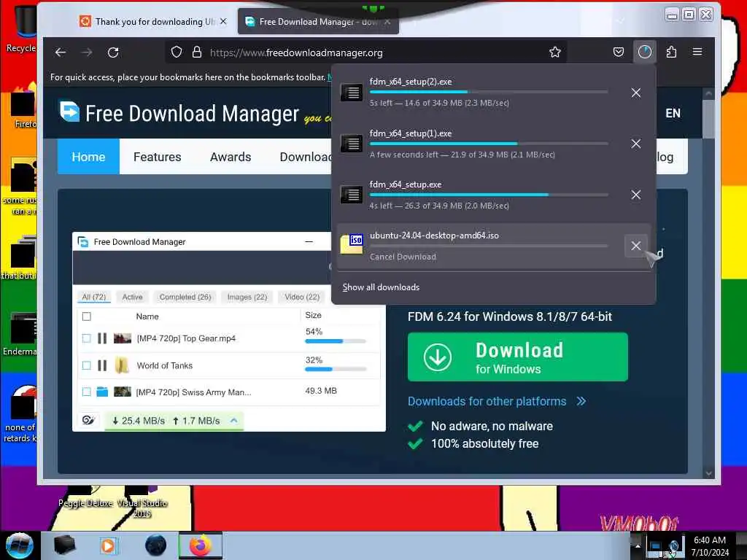
Task: Open the Awards navigation item
Action: point(231,157)
